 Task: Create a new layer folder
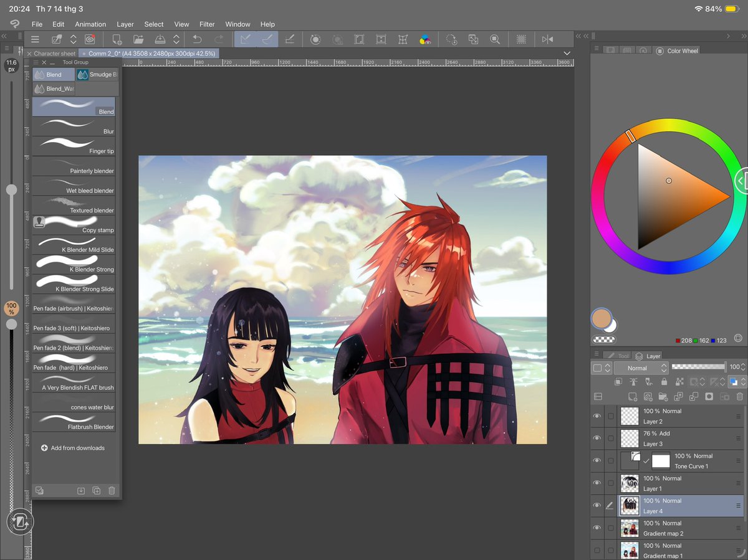coord(663,397)
